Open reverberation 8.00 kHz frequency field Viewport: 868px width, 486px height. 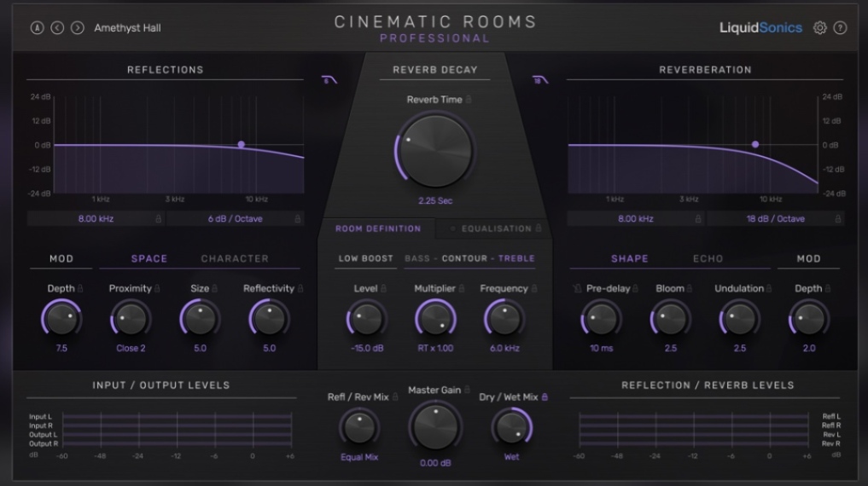636,219
